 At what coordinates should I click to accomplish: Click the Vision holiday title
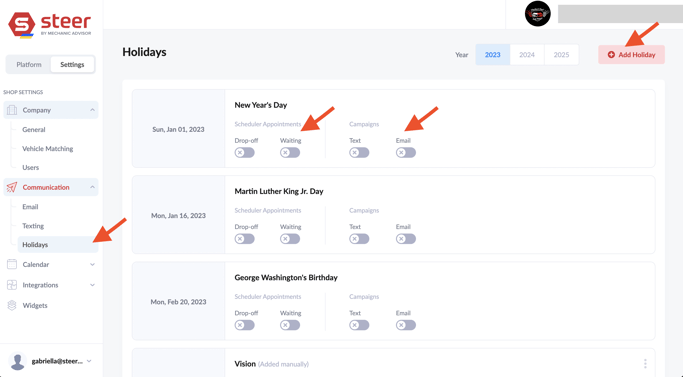click(245, 364)
